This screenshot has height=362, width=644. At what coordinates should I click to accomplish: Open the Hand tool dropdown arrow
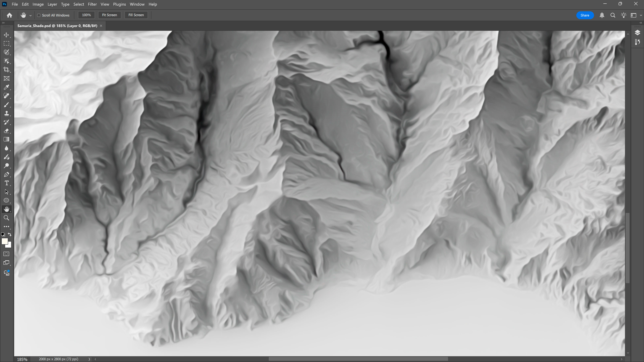click(30, 15)
